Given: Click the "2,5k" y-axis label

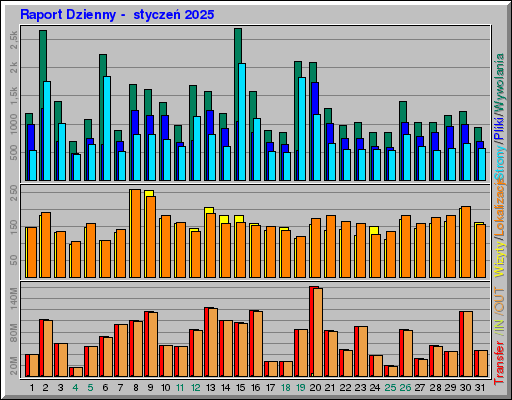Looking at the screenshot, I should coord(13,40).
